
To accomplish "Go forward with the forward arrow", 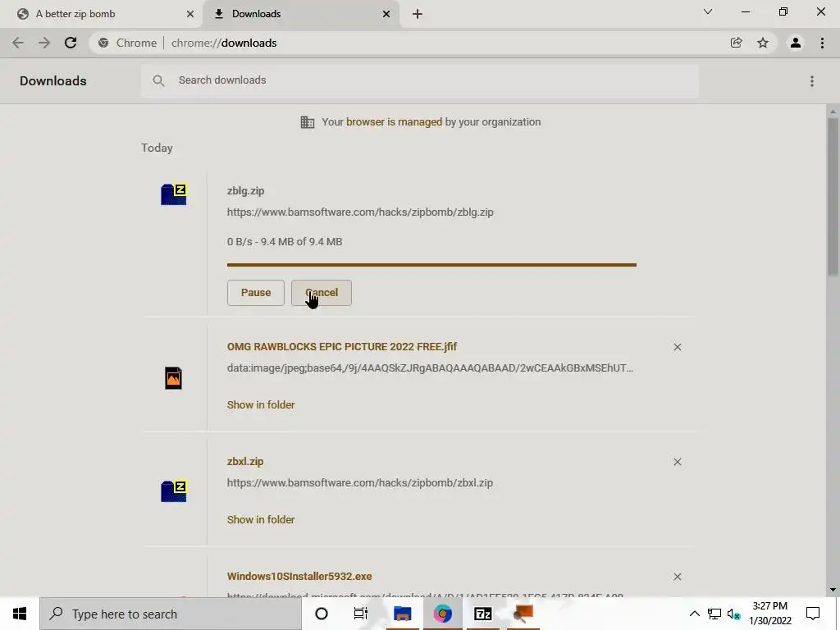I will click(x=44, y=43).
